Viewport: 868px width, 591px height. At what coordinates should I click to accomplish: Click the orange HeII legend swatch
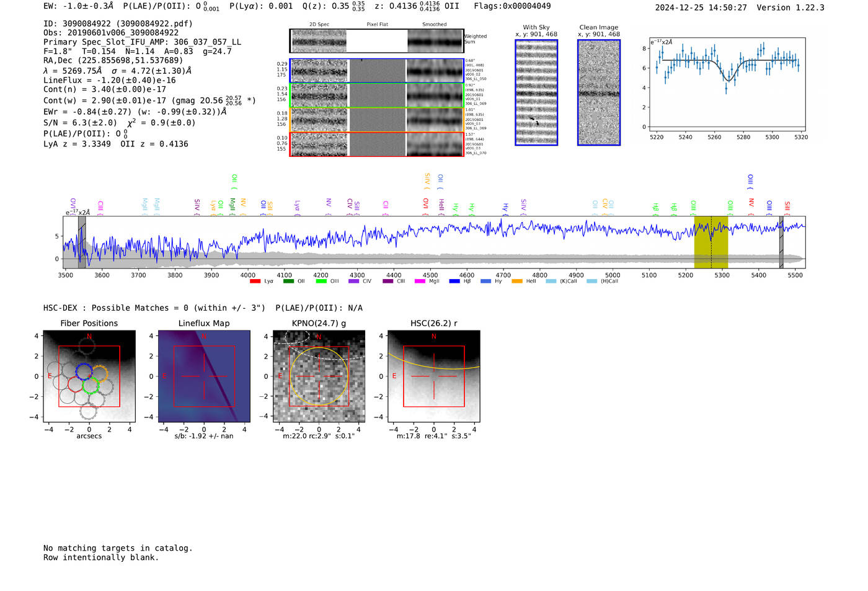coord(517,282)
